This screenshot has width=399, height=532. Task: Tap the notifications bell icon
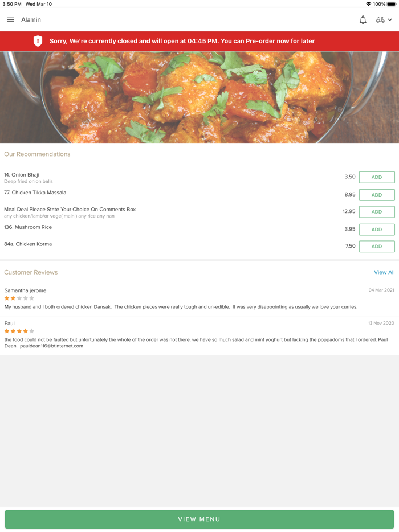click(363, 20)
